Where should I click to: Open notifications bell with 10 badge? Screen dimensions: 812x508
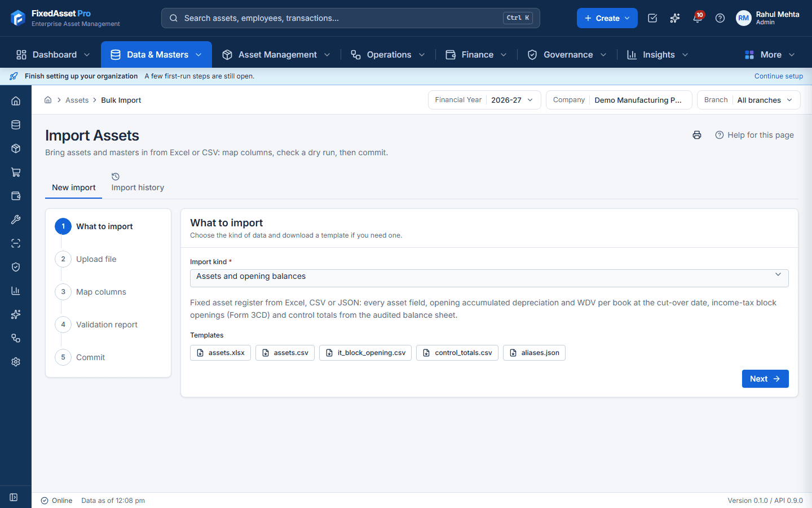point(698,18)
